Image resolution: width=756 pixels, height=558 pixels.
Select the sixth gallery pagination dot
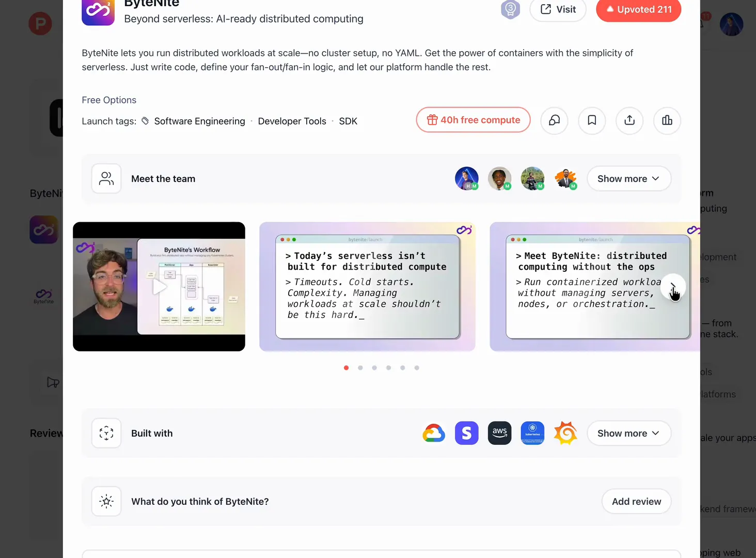coord(417,368)
